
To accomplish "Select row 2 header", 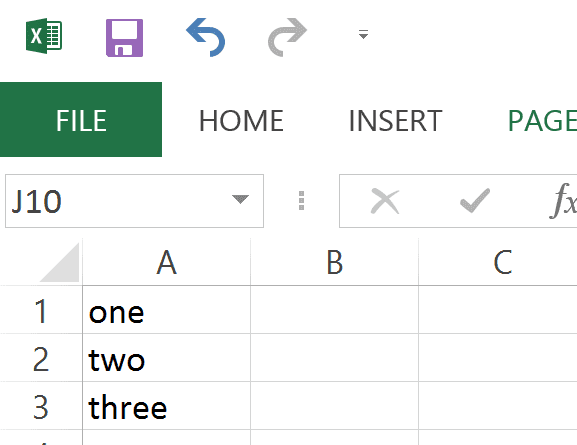I will coord(41,358).
